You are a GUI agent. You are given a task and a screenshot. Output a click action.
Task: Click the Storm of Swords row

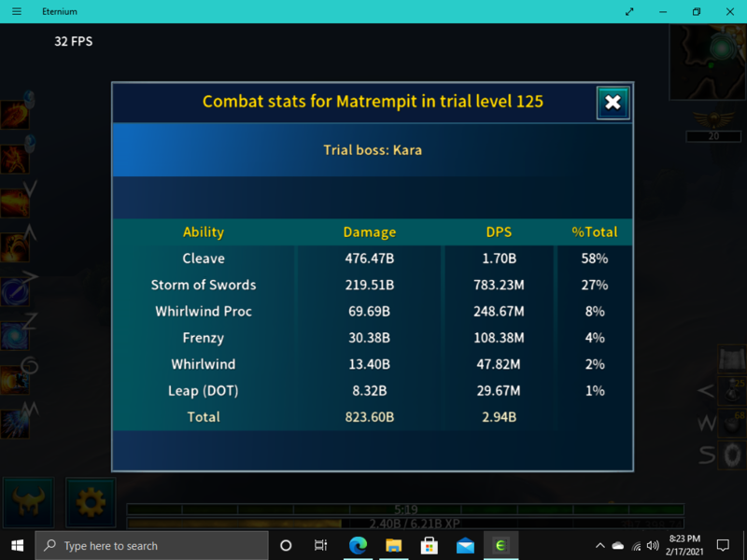click(204, 285)
